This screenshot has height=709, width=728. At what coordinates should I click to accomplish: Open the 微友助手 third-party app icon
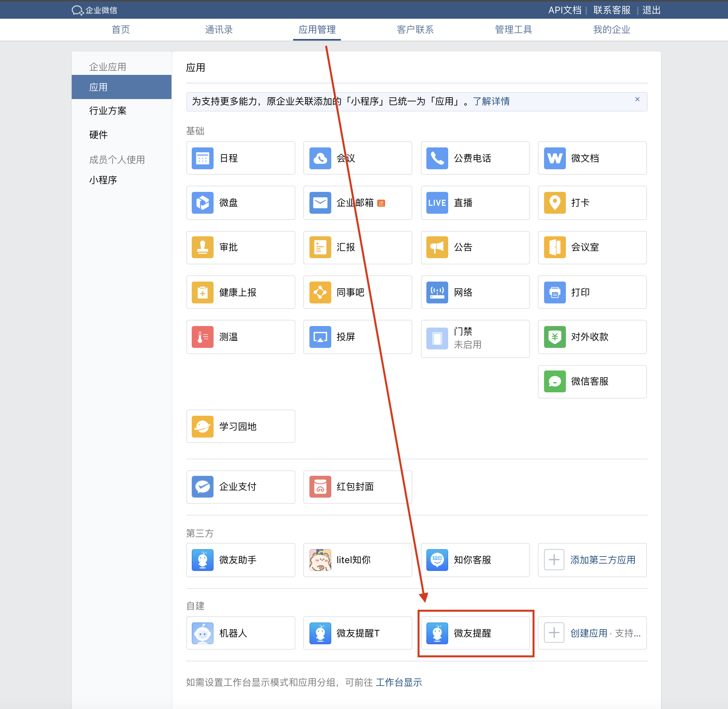coord(203,560)
